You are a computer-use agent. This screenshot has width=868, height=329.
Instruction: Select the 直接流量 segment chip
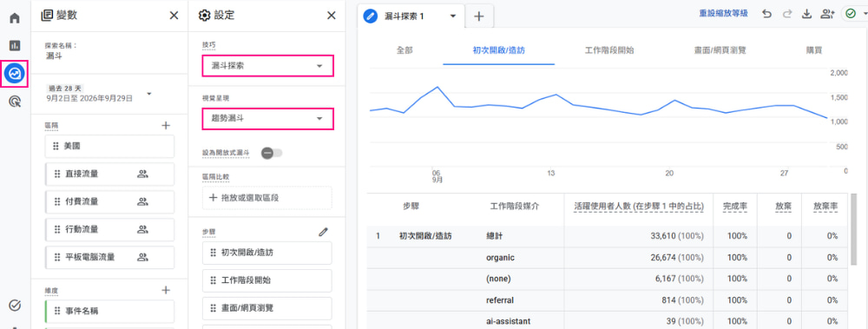pos(109,174)
